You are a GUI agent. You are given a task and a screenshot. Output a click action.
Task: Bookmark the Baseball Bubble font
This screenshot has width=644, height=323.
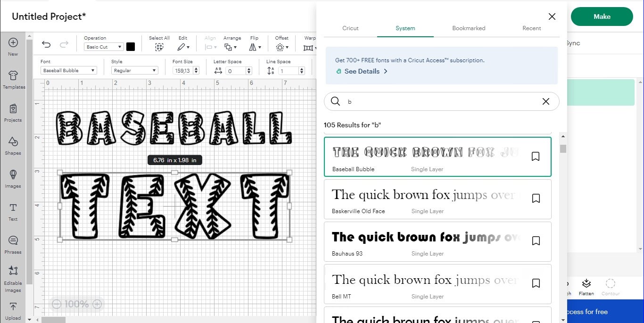[536, 156]
